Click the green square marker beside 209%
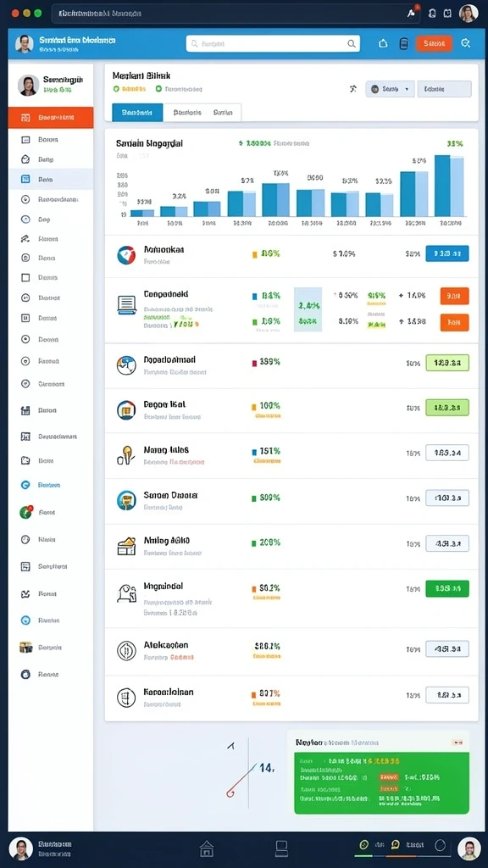The height and width of the screenshot is (868, 488). click(x=254, y=543)
